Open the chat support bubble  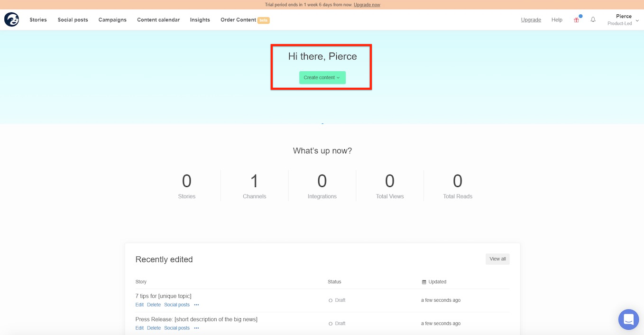628,319
